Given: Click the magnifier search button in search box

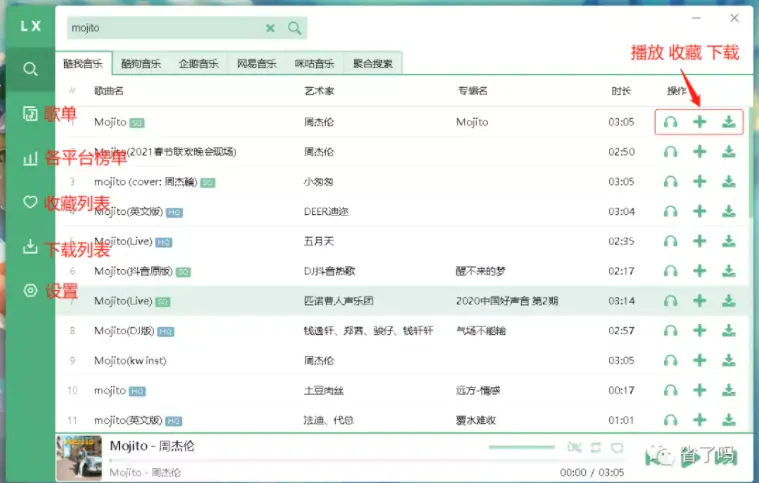Looking at the screenshot, I should pyautogui.click(x=294, y=28).
